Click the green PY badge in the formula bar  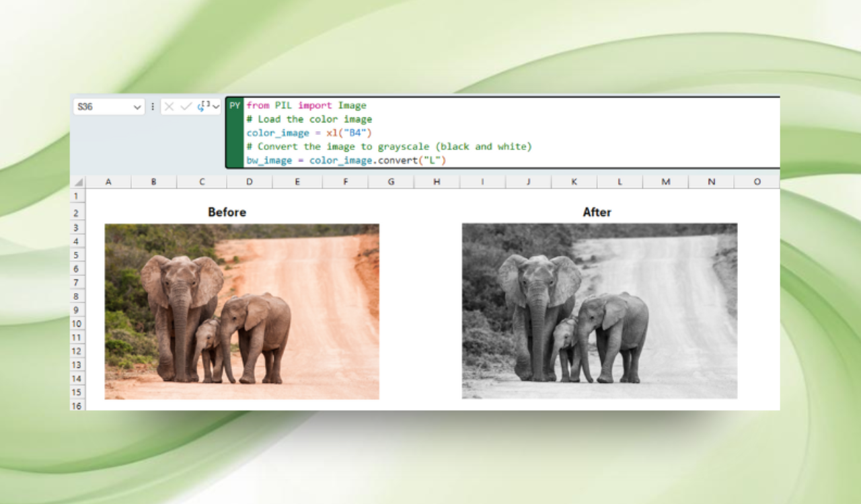click(x=235, y=106)
